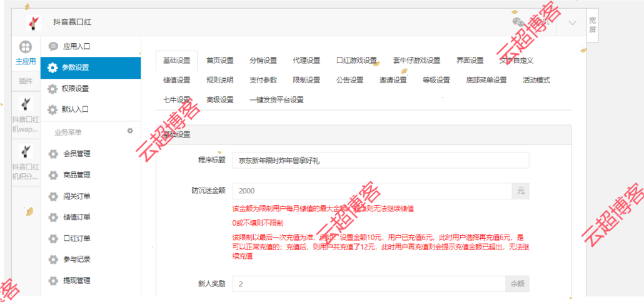Click the 商品管理 gear icon

coord(53,176)
